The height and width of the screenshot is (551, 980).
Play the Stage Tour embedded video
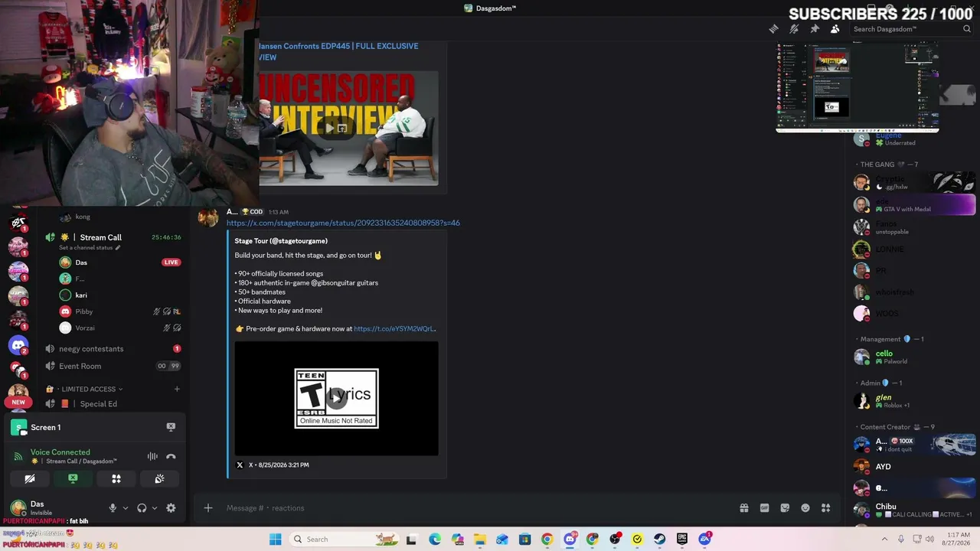336,398
